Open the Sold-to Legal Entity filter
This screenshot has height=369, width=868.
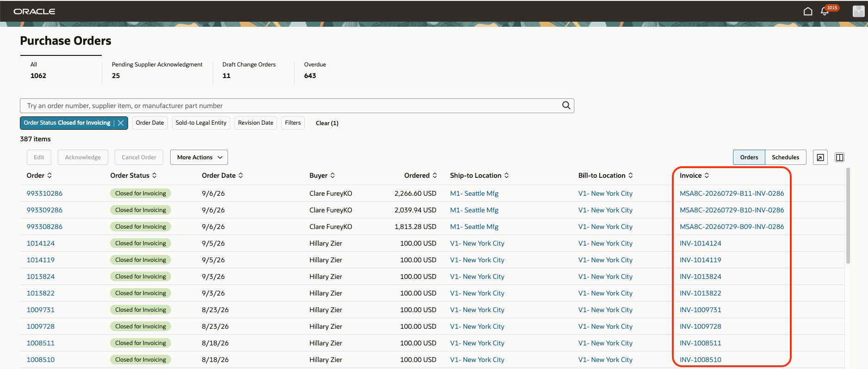coord(201,123)
